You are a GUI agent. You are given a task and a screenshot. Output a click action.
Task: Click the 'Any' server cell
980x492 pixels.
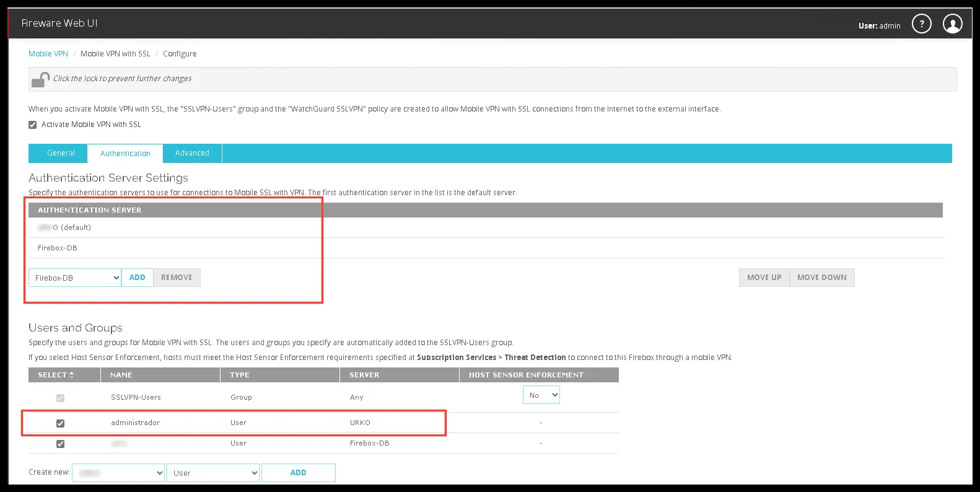pyautogui.click(x=357, y=397)
